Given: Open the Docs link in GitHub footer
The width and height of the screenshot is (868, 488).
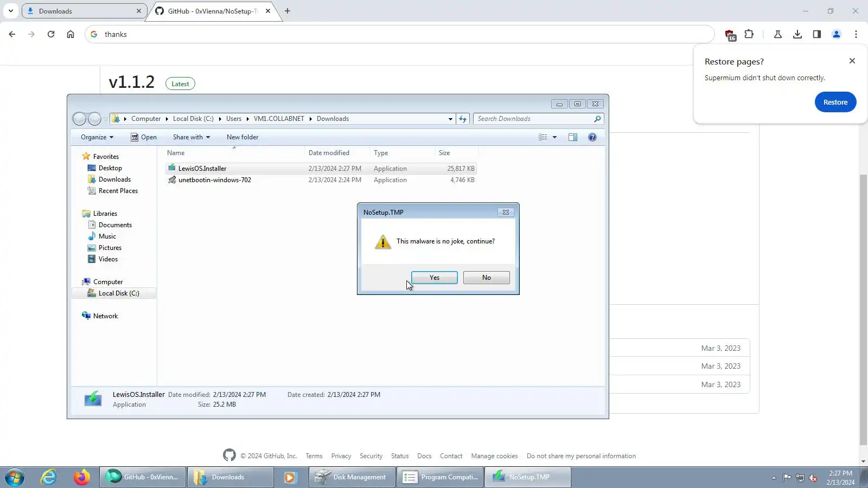Looking at the screenshot, I should [x=424, y=456].
